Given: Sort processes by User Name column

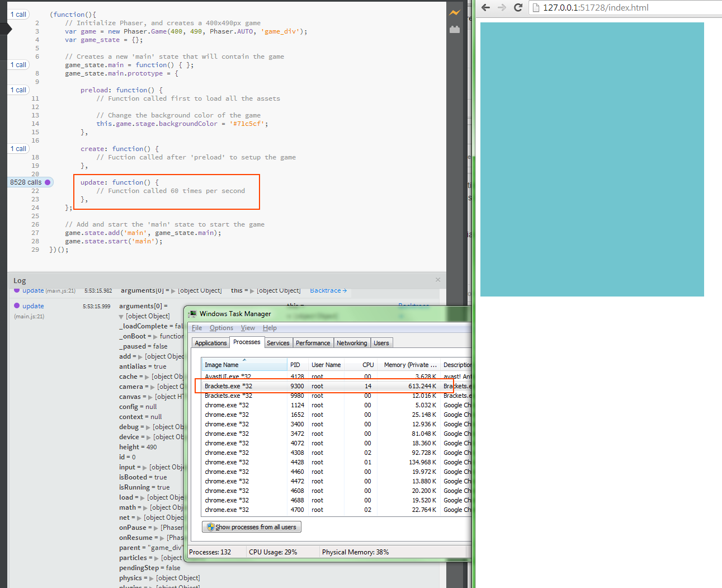Looking at the screenshot, I should click(326, 365).
